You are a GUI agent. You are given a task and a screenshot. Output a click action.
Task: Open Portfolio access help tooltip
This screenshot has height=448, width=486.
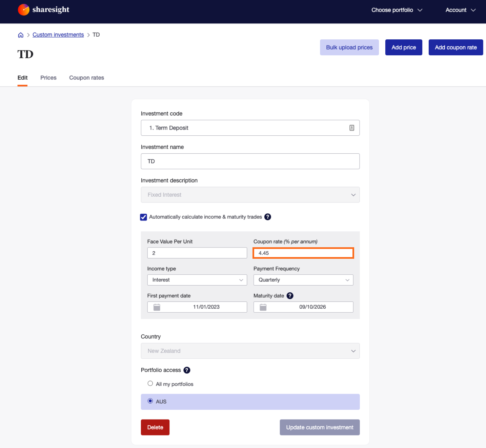pos(187,370)
